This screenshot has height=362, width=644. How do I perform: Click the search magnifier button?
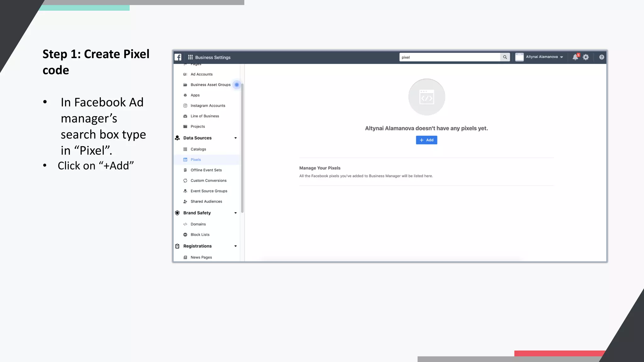tap(505, 57)
